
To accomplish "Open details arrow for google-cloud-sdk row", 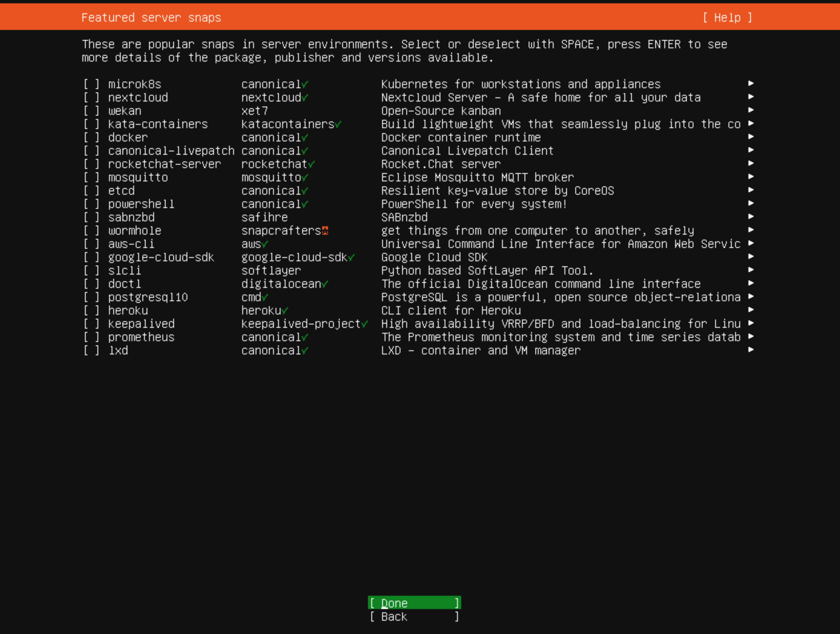I will pyautogui.click(x=751, y=257).
